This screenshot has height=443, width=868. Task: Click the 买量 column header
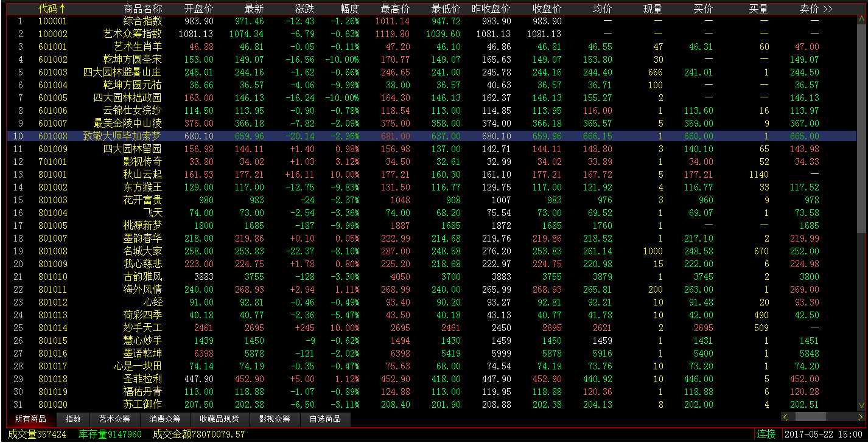click(758, 9)
